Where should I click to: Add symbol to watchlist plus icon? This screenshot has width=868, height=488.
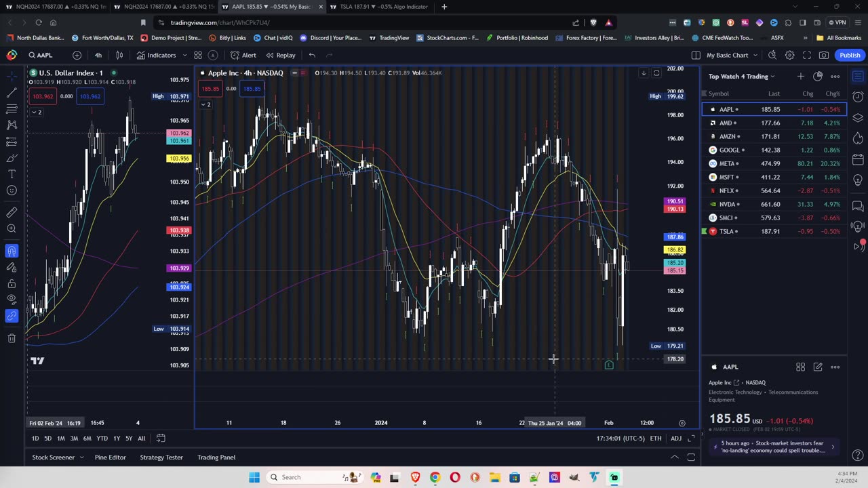[800, 77]
